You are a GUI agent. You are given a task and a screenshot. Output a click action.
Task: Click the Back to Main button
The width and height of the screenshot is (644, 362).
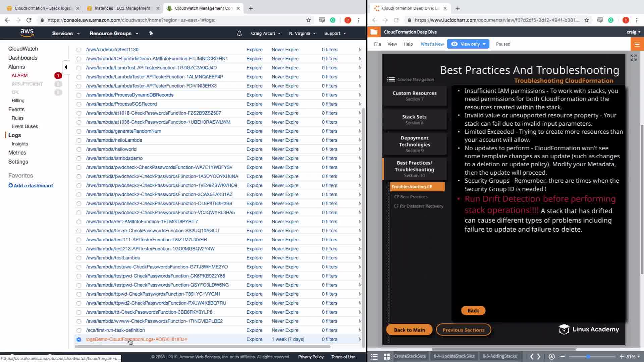409,330
